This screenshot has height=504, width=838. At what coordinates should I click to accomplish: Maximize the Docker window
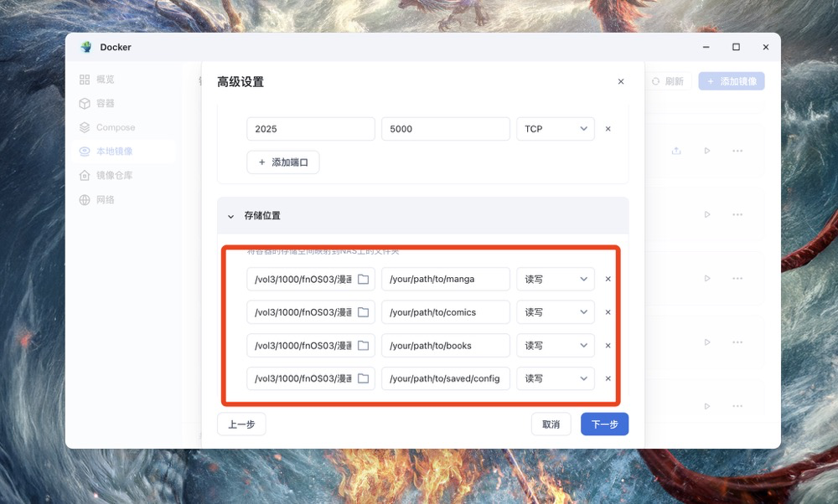tap(736, 47)
